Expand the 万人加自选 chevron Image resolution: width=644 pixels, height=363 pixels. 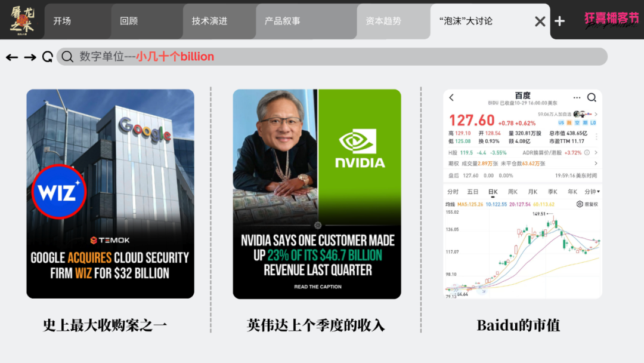point(596,114)
